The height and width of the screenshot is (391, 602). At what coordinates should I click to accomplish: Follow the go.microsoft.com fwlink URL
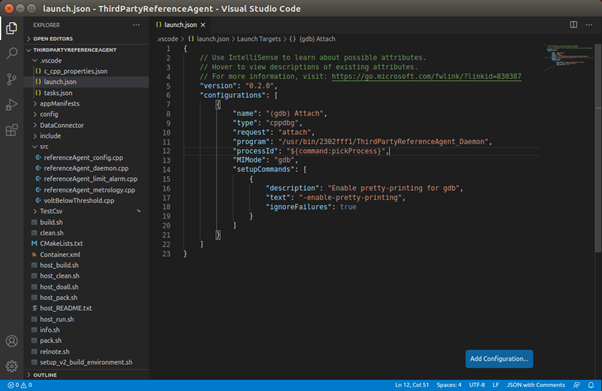(426, 76)
